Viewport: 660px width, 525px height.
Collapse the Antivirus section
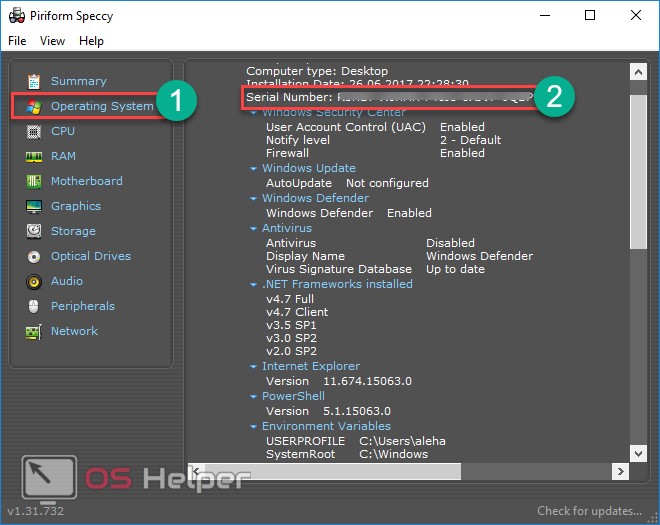point(253,229)
